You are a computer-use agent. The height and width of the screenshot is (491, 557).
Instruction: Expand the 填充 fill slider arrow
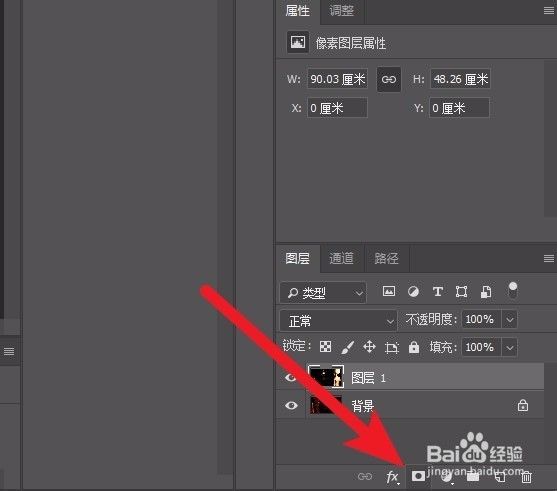tap(510, 347)
